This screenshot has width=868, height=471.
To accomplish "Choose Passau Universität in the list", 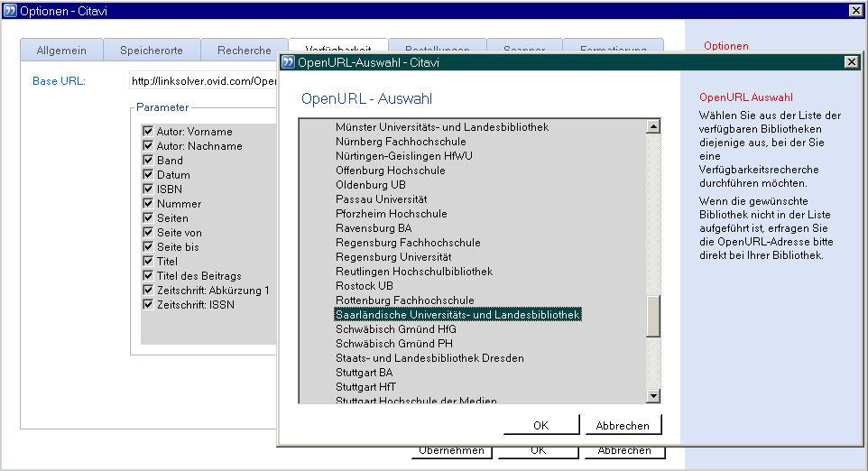I will point(382,199).
